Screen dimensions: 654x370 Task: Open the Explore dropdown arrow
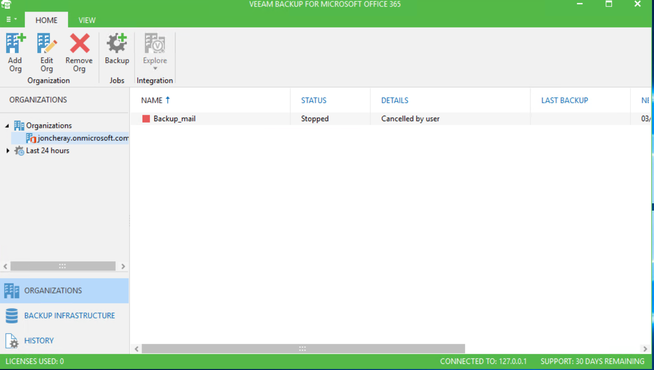point(155,69)
